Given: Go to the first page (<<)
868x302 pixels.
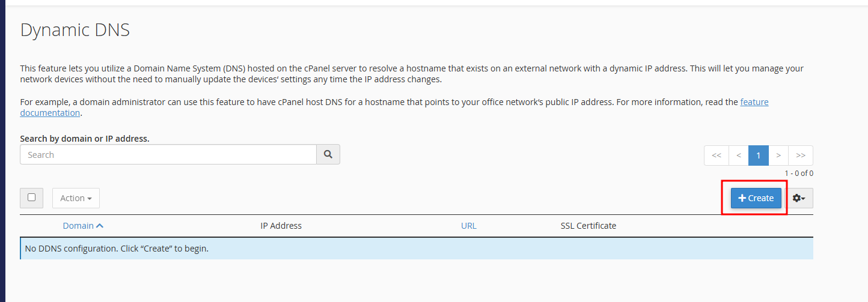Looking at the screenshot, I should click(717, 156).
